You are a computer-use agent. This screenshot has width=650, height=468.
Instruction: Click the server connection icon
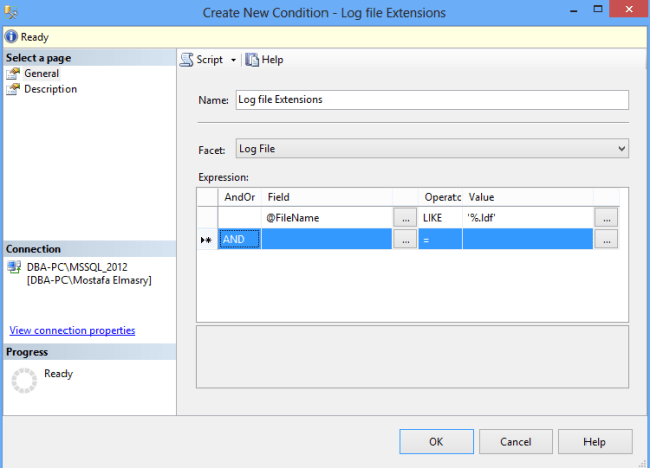click(15, 267)
